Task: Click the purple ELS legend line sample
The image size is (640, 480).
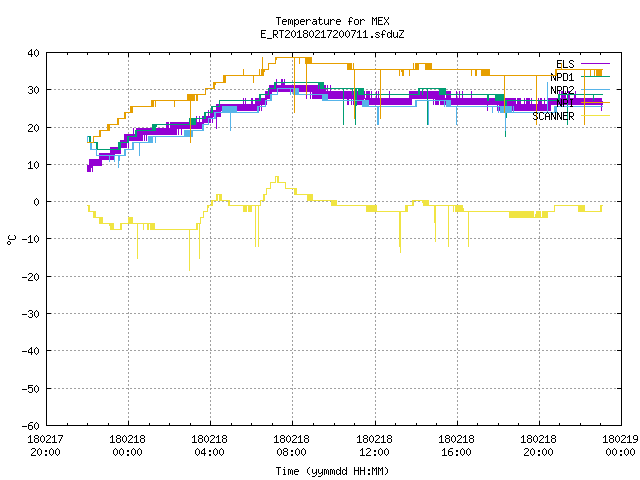Action: pos(595,64)
